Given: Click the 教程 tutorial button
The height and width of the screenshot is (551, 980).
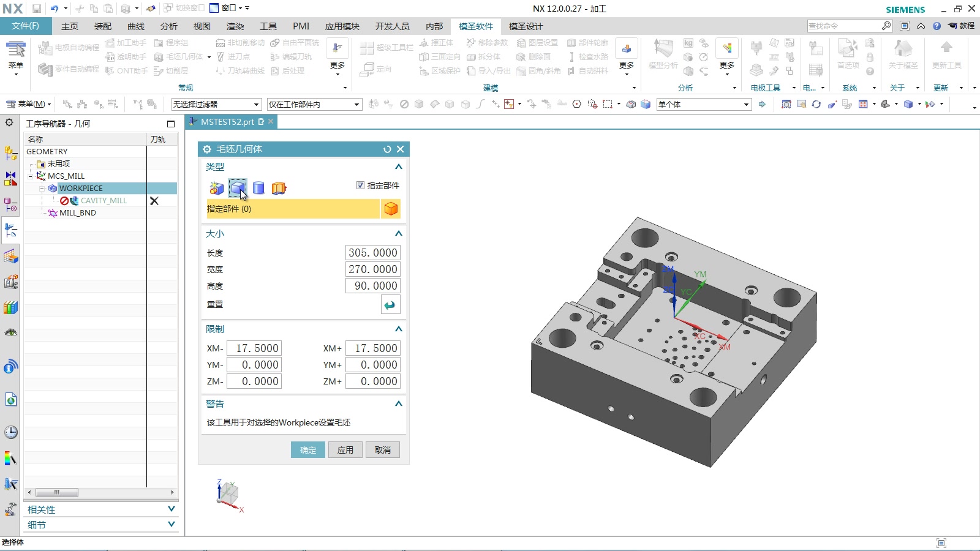Looking at the screenshot, I should pos(962,26).
